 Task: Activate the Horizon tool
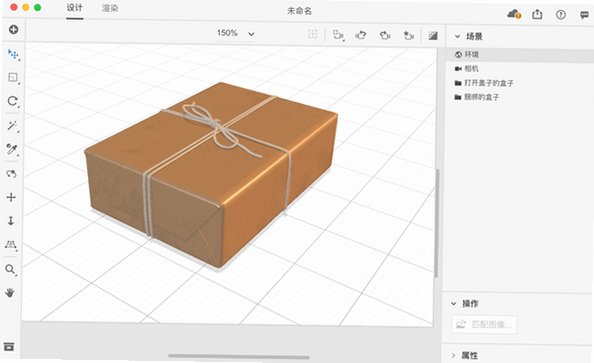[11, 244]
